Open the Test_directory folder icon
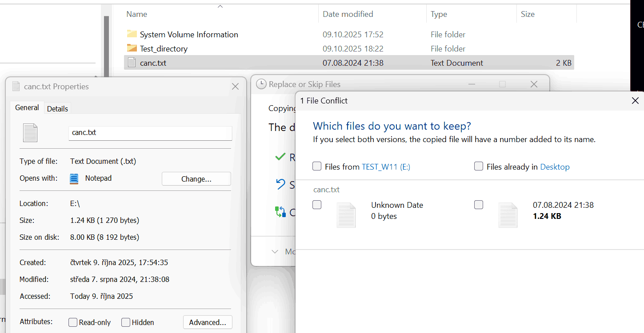The width and height of the screenshot is (644, 333). coord(131,48)
